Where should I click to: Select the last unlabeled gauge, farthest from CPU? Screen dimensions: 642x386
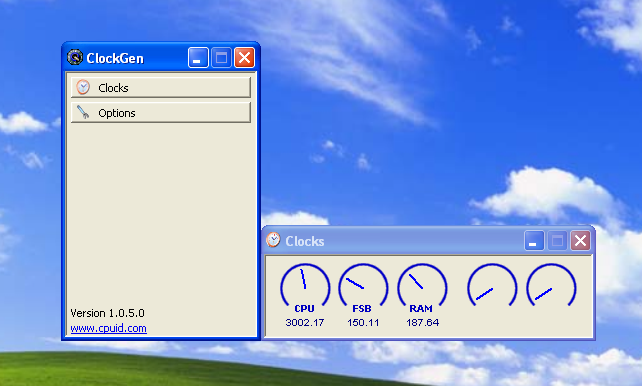click(x=551, y=285)
